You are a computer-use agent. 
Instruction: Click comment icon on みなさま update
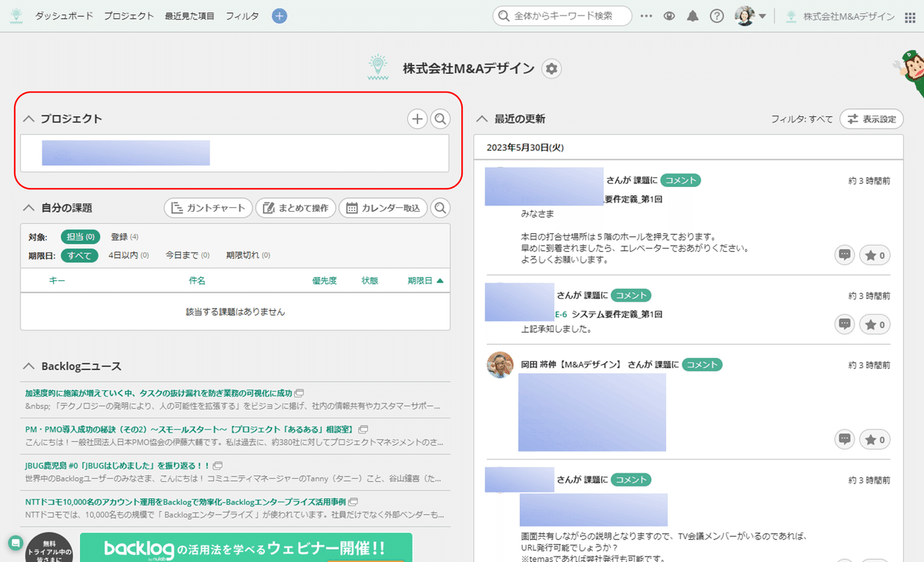tap(845, 255)
